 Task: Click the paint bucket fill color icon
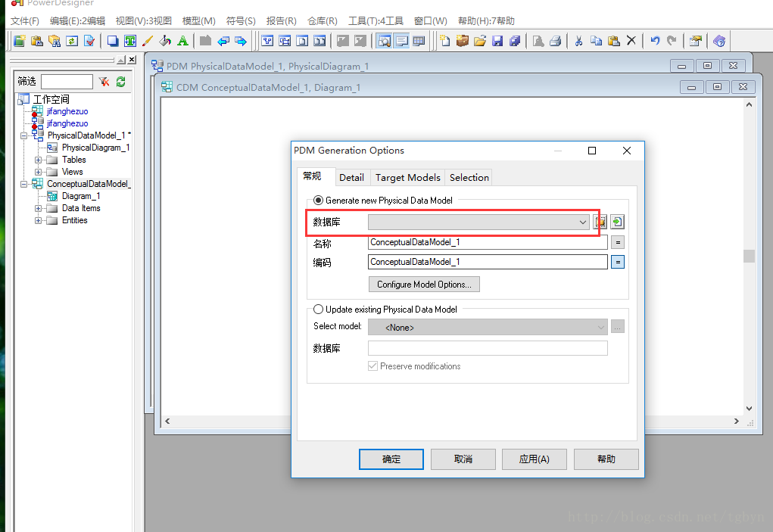coord(165,41)
